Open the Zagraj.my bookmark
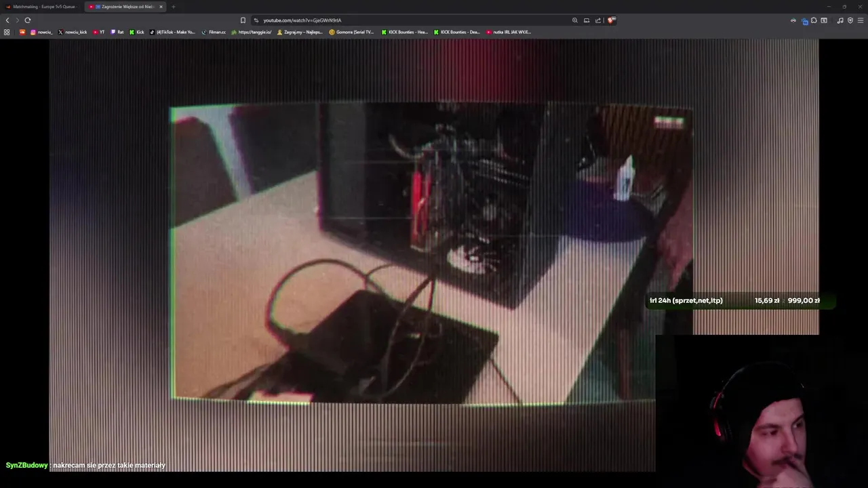Viewport: 868px width, 488px height. (300, 32)
